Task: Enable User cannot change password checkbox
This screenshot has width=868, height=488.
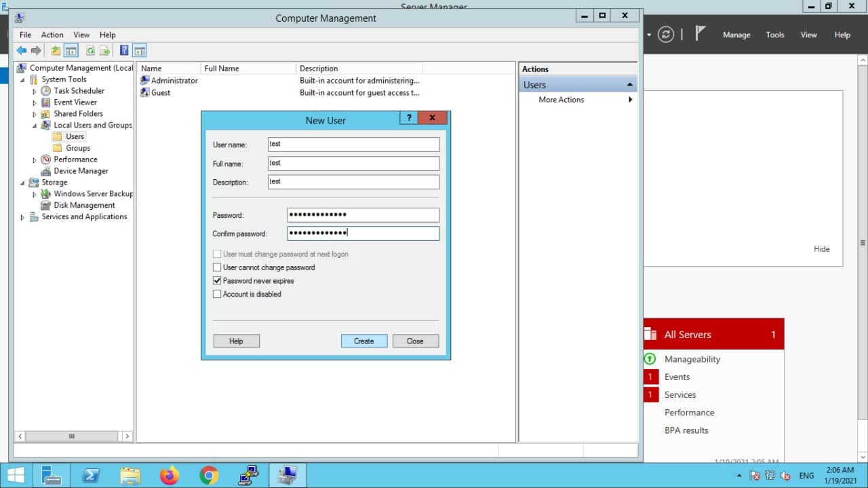Action: click(x=217, y=267)
